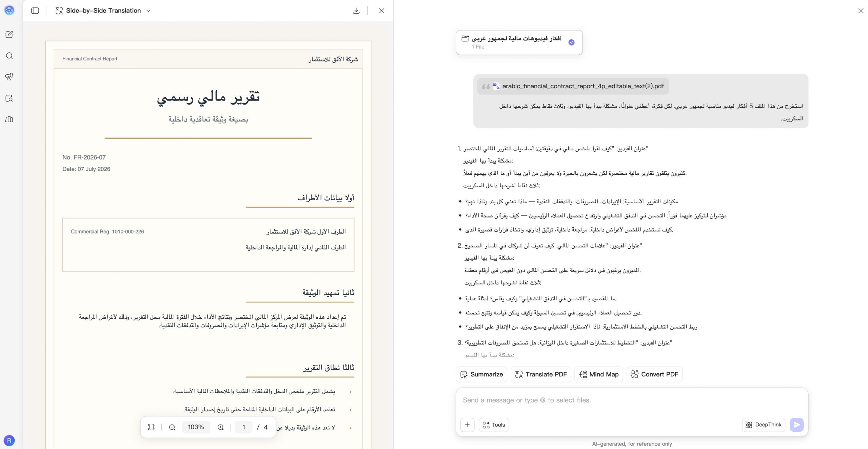Image resolution: width=868 pixels, height=449 pixels.
Task: Click numbered item 2 video title line
Action: click(x=553, y=246)
